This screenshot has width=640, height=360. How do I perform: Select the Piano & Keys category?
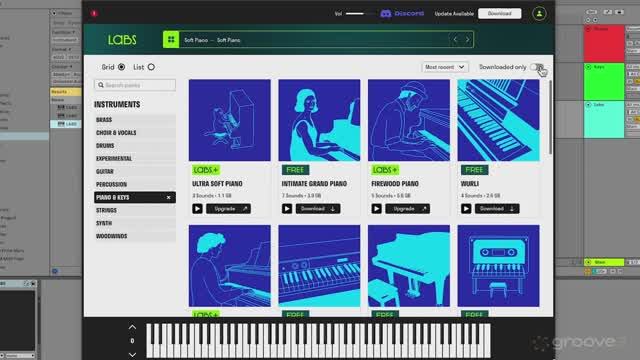coord(135,198)
